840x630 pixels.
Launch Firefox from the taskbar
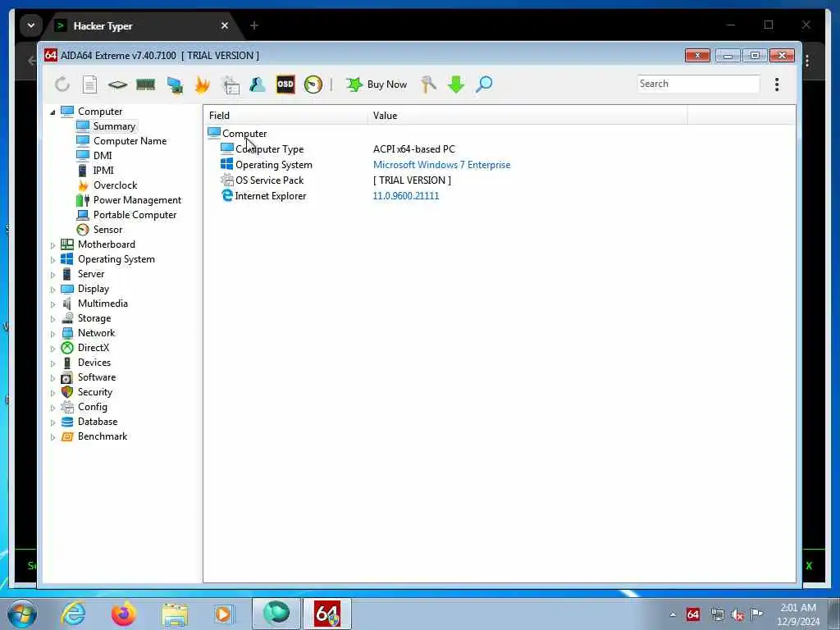point(124,614)
